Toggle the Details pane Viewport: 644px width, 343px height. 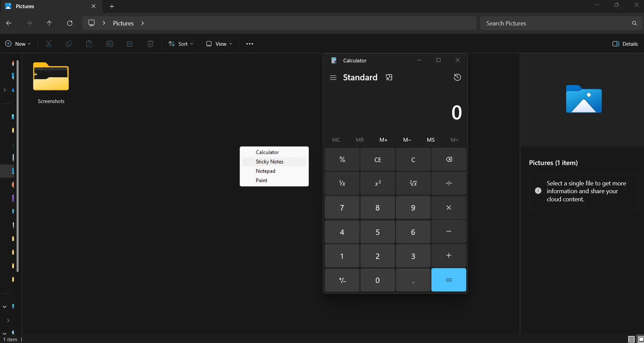click(x=625, y=44)
